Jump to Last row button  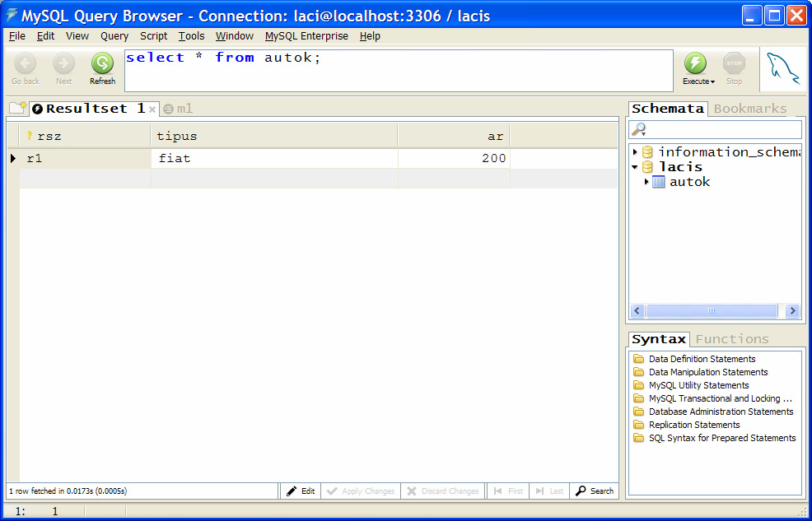click(549, 491)
